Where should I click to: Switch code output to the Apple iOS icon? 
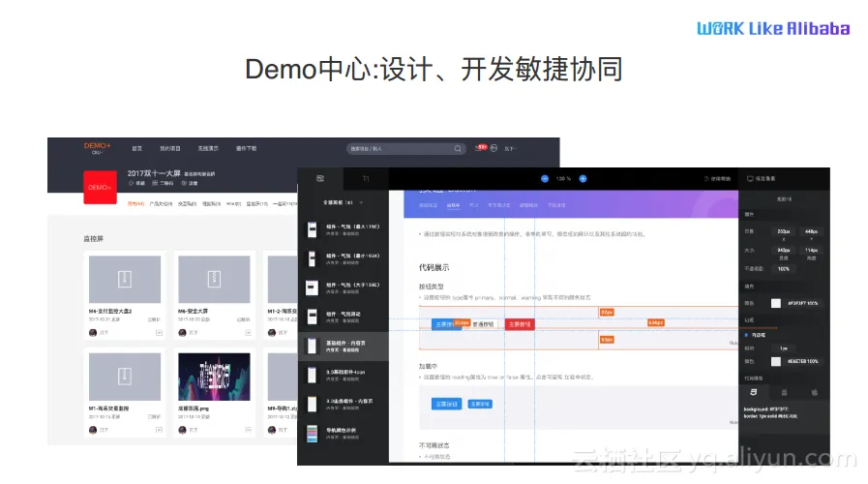815,392
